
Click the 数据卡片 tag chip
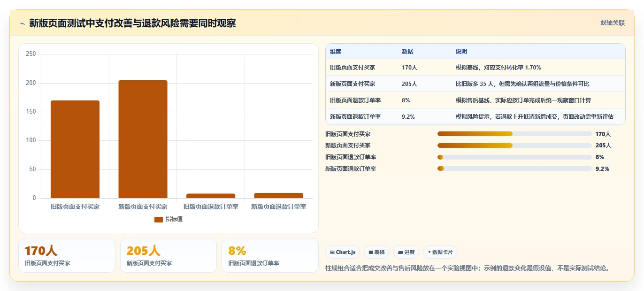coord(440,252)
